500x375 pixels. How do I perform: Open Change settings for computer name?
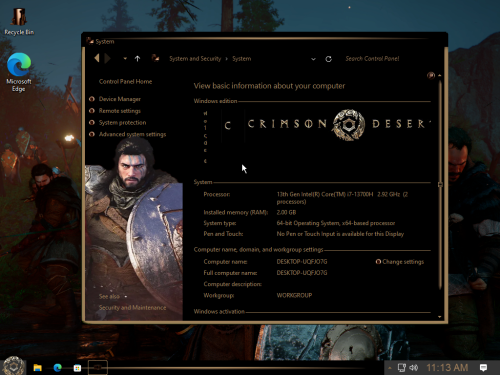[403, 262]
